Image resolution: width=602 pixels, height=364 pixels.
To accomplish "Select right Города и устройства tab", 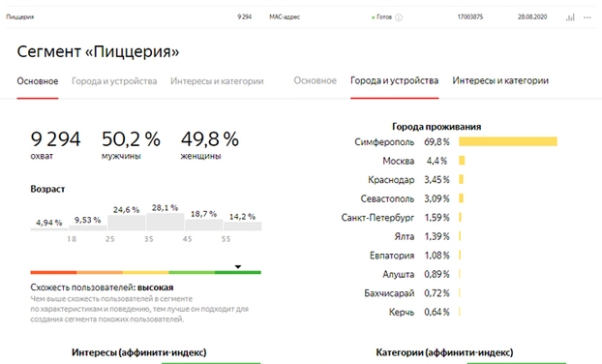I will (x=394, y=80).
